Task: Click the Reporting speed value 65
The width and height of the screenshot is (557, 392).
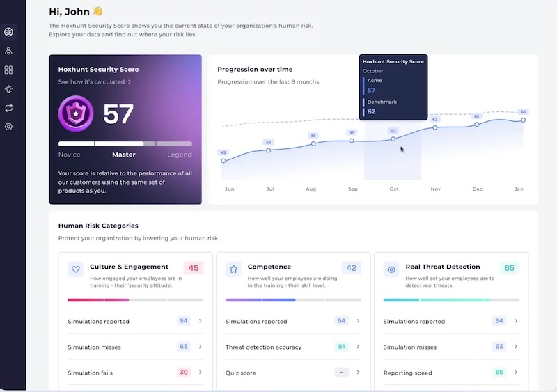Action: pyautogui.click(x=499, y=372)
